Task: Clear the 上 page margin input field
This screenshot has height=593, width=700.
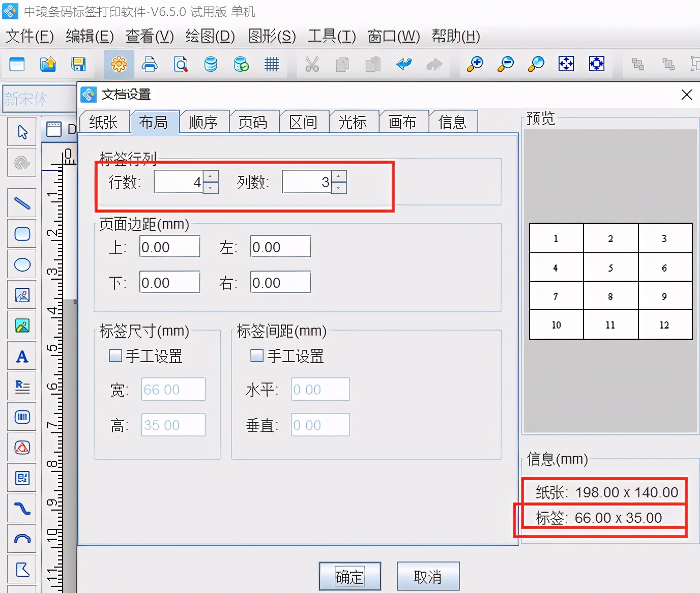Action: 169,247
